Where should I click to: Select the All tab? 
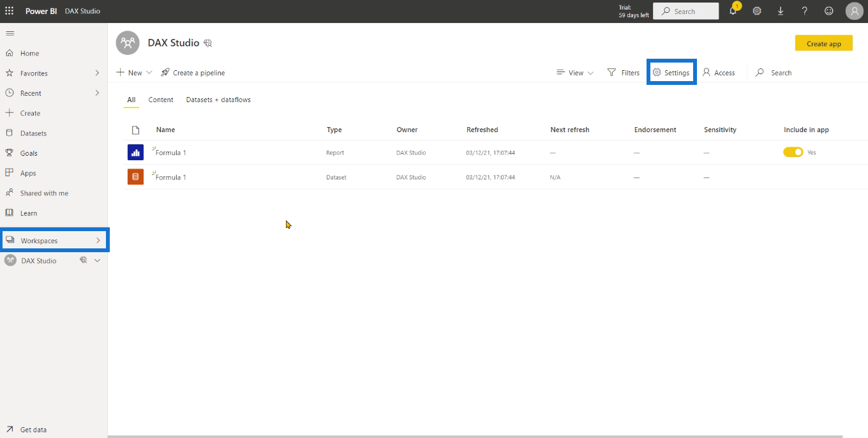131,100
